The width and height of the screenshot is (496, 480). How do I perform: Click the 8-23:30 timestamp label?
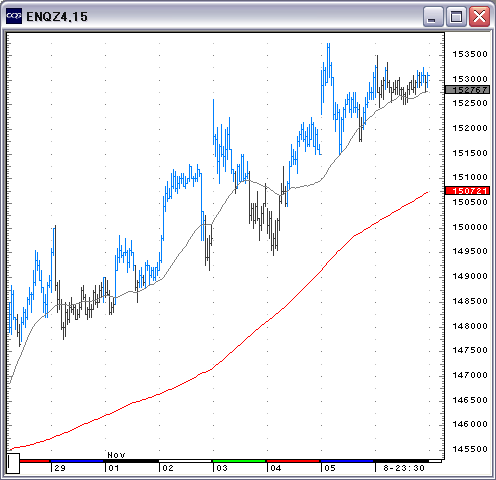[x=404, y=468]
